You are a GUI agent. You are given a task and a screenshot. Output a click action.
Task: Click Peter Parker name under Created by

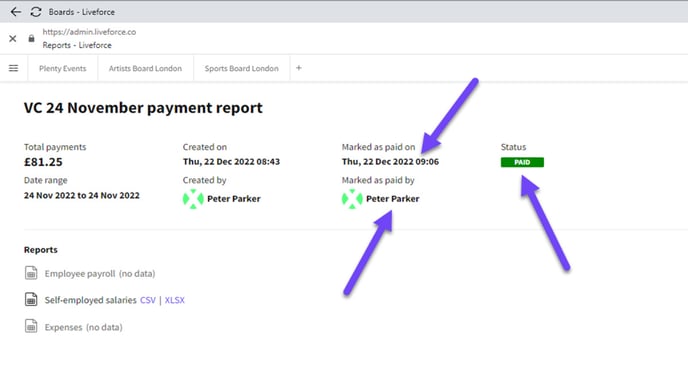pos(234,199)
